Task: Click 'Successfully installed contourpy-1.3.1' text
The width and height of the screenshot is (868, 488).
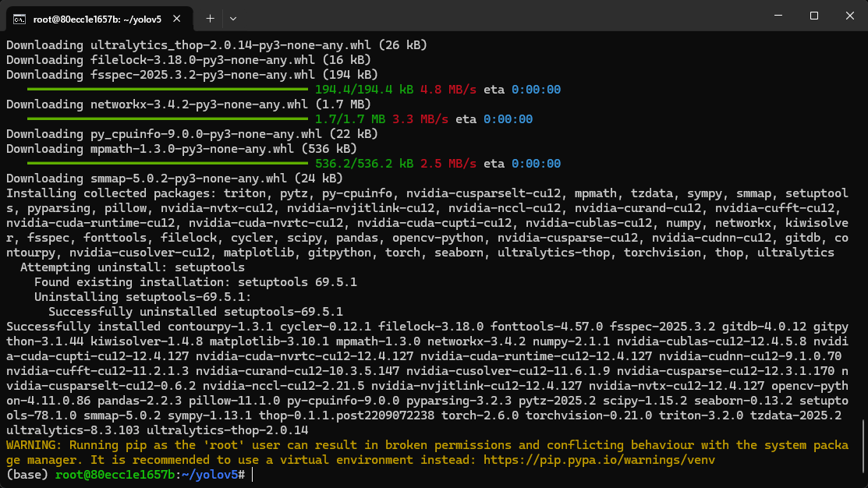Action: coord(140,327)
